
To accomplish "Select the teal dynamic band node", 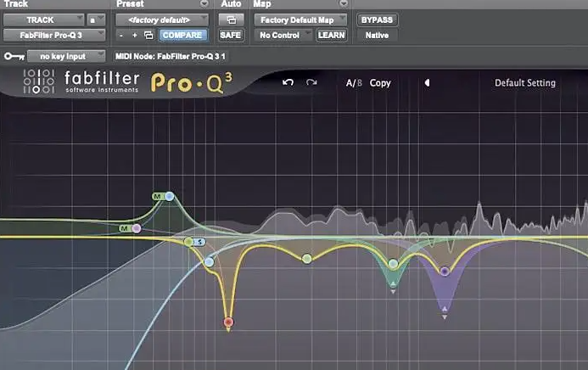I will (x=393, y=264).
